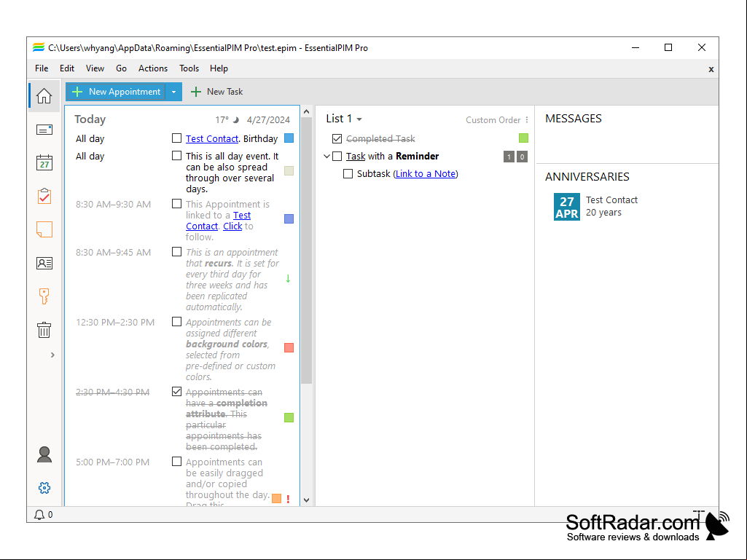Open the Tools menu
The width and height of the screenshot is (747, 560).
[189, 68]
